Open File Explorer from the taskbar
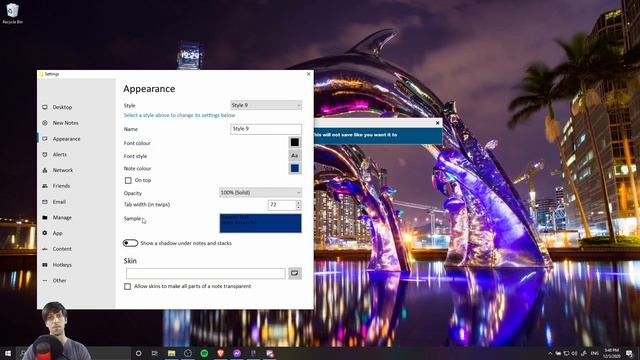The height and width of the screenshot is (360, 640). click(171, 353)
